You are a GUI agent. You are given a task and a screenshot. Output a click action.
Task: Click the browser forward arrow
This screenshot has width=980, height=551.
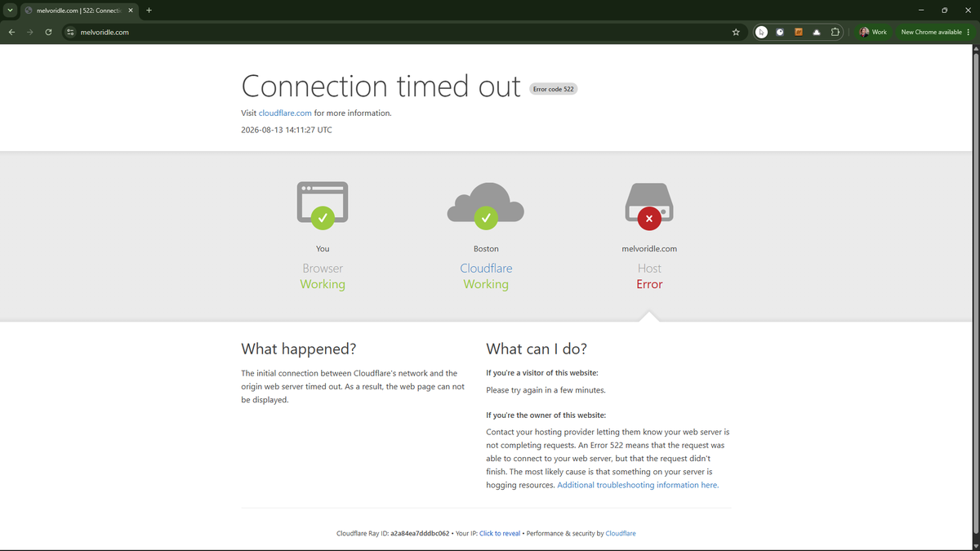[x=30, y=32]
